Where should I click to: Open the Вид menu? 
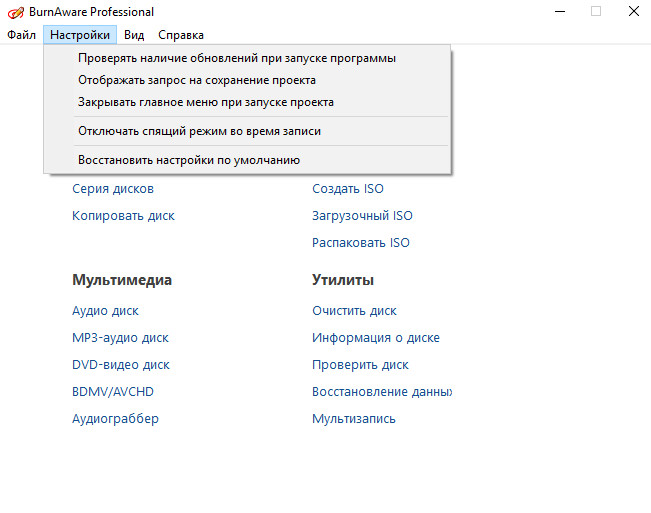tap(134, 35)
